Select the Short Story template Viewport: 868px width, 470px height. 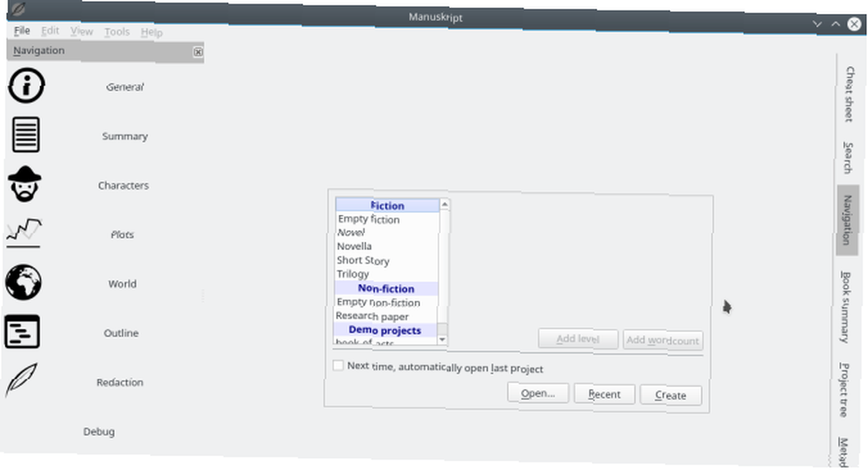tap(386, 260)
